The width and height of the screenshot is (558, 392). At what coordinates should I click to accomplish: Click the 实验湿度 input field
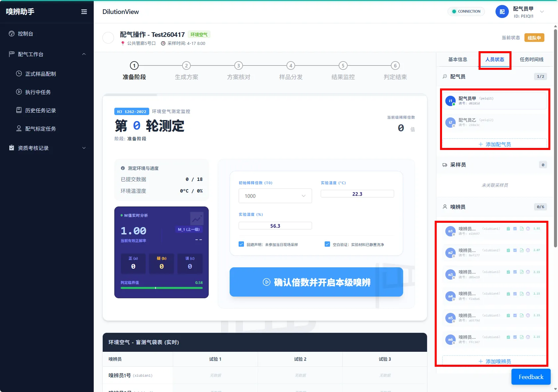click(x=275, y=226)
